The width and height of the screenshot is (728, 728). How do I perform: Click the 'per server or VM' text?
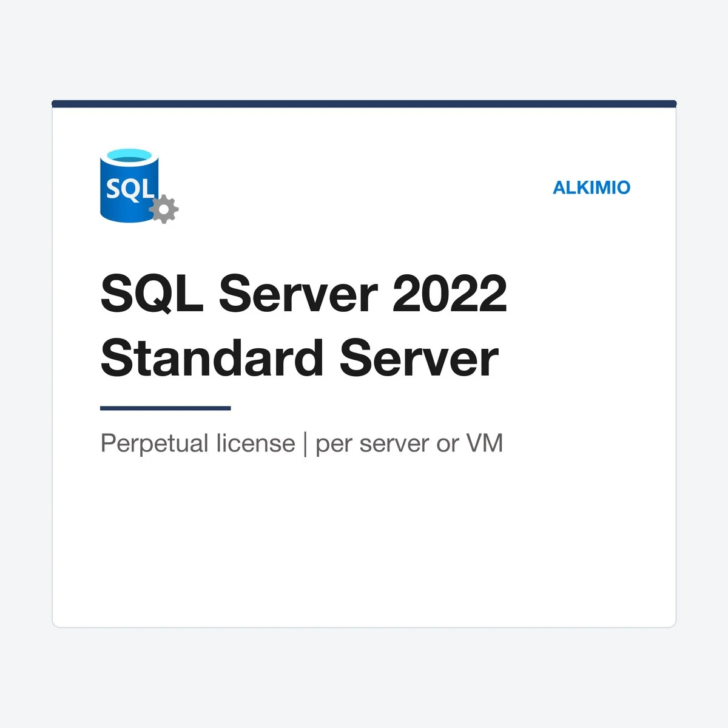click(x=409, y=444)
